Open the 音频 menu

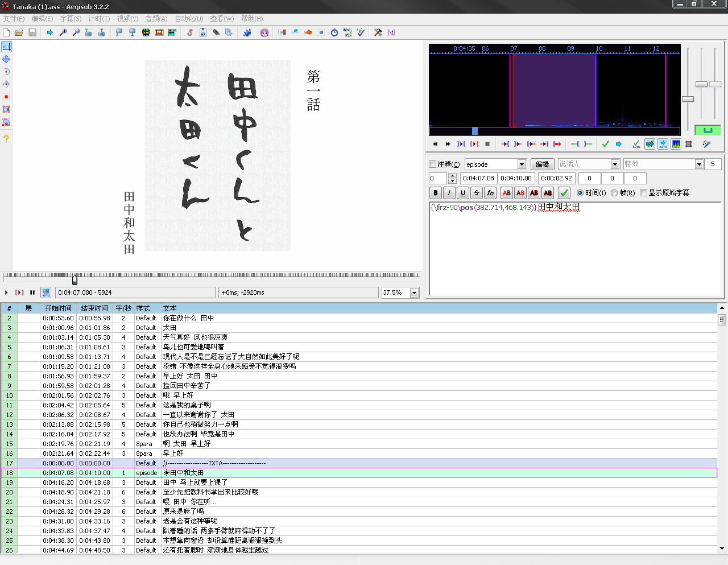pyautogui.click(x=156, y=19)
